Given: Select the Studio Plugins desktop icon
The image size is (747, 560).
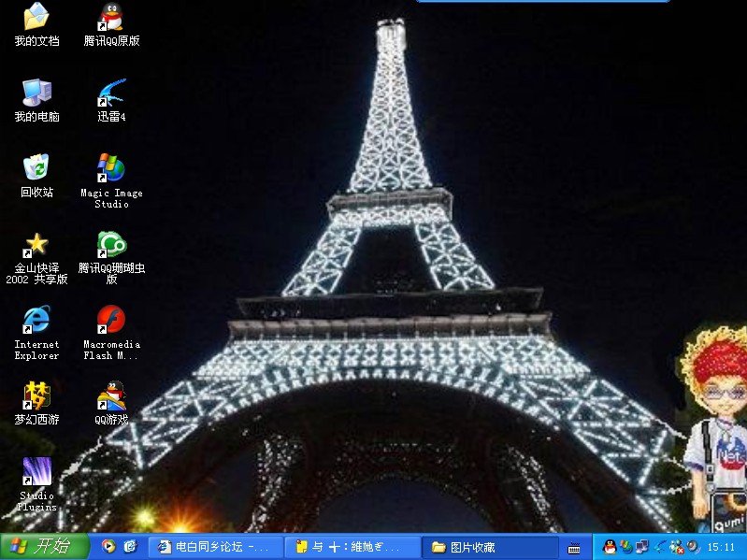Looking at the screenshot, I should coord(36,471).
